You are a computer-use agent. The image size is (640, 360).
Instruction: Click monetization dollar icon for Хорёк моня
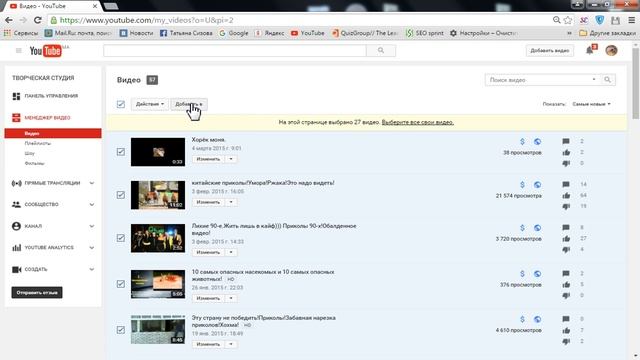coord(522,141)
